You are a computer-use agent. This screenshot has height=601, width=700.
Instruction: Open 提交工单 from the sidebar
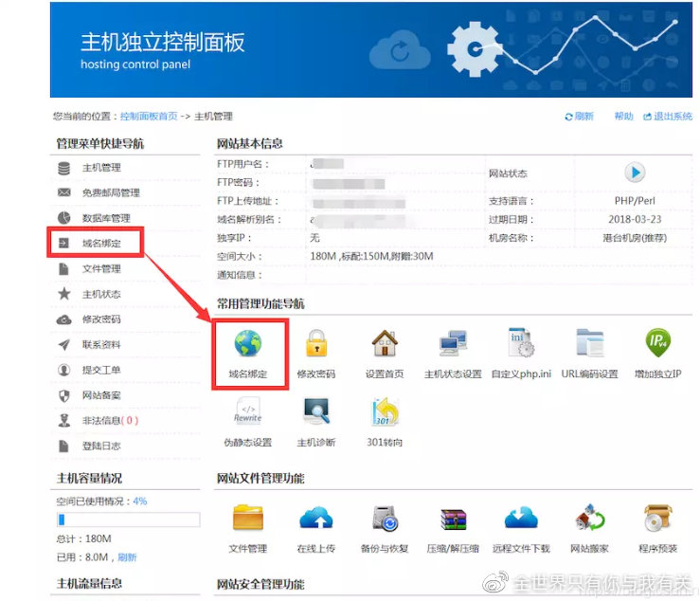101,370
